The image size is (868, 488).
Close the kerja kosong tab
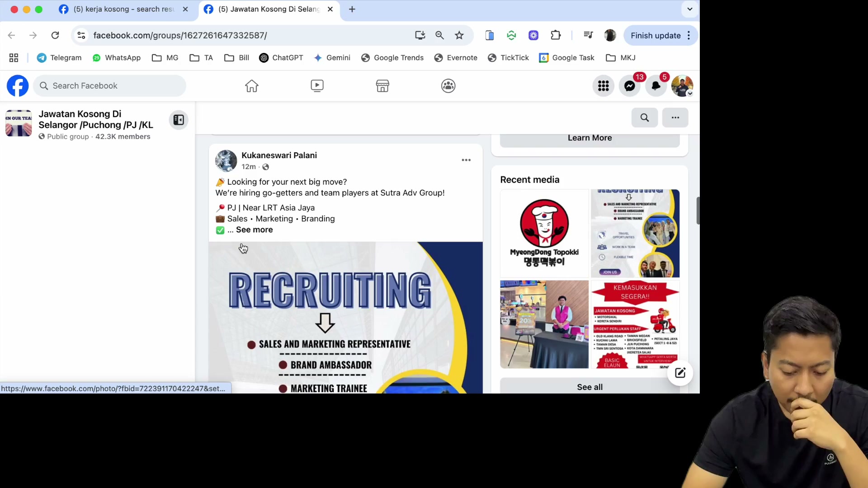(x=185, y=9)
